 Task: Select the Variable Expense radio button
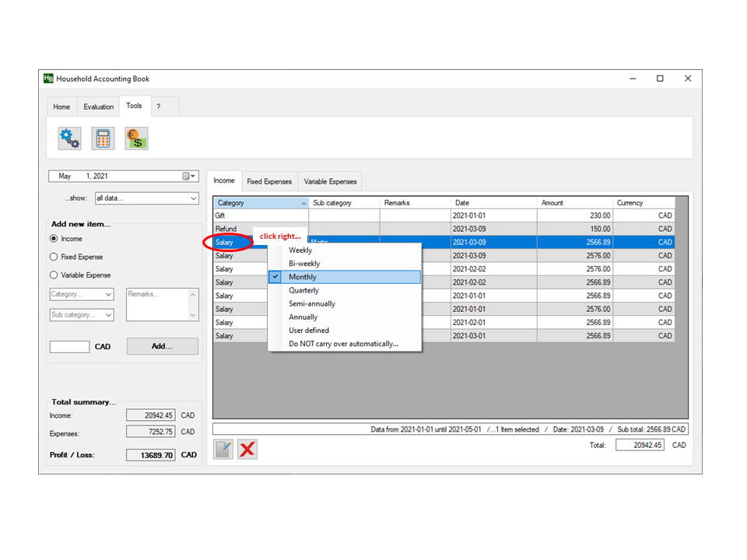(x=54, y=275)
